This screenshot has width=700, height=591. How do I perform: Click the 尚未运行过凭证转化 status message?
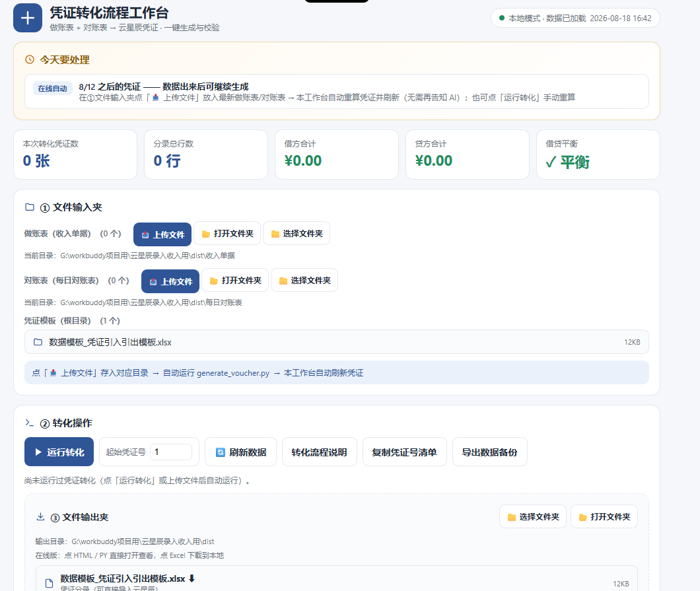click(x=137, y=481)
